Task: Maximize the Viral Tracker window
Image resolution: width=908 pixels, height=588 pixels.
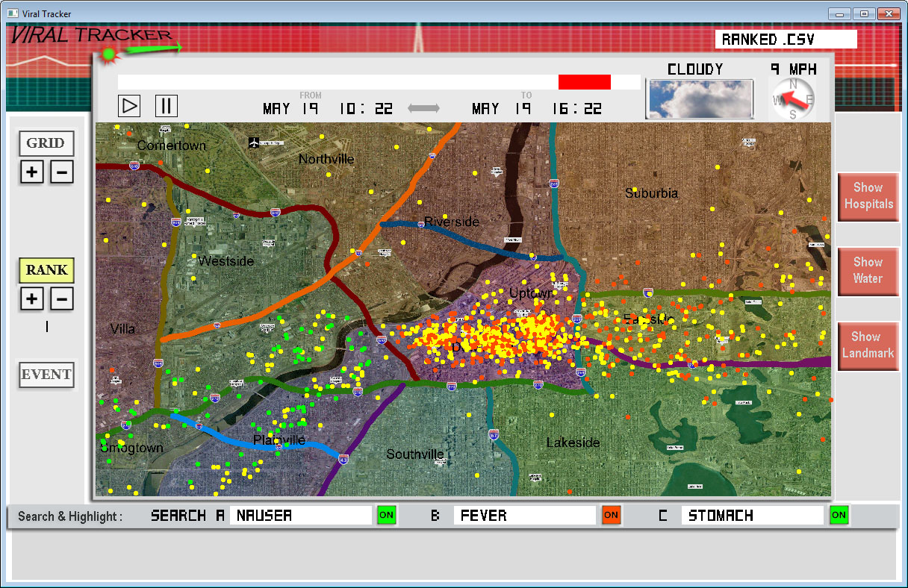Action: [x=864, y=13]
